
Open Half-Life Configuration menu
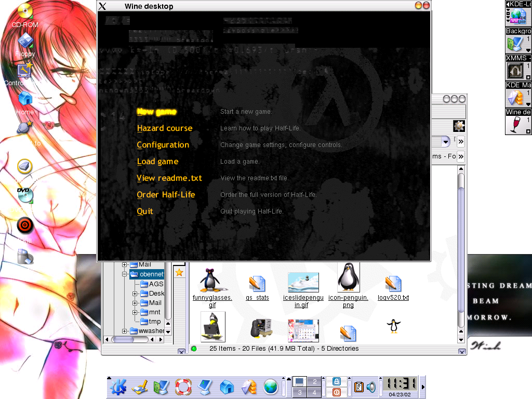163,145
